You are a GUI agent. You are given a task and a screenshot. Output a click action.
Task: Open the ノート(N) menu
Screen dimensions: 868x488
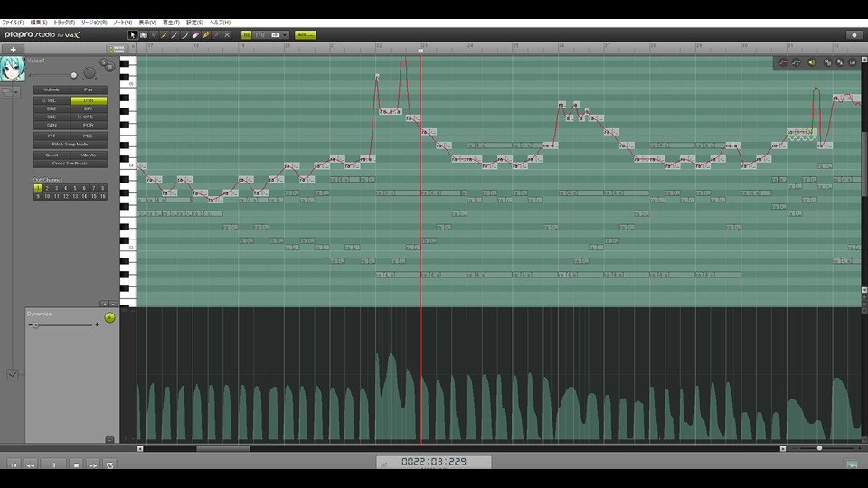pyautogui.click(x=123, y=23)
